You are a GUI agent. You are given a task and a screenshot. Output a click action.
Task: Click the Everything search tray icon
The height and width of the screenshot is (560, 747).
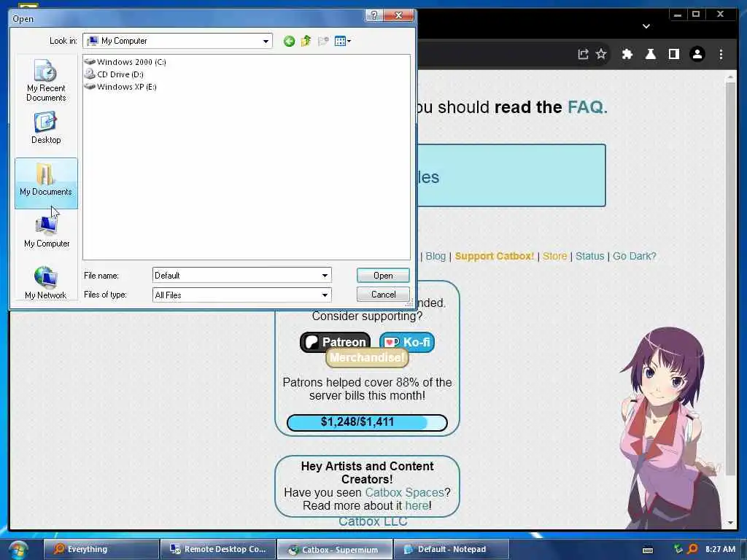click(x=692, y=549)
